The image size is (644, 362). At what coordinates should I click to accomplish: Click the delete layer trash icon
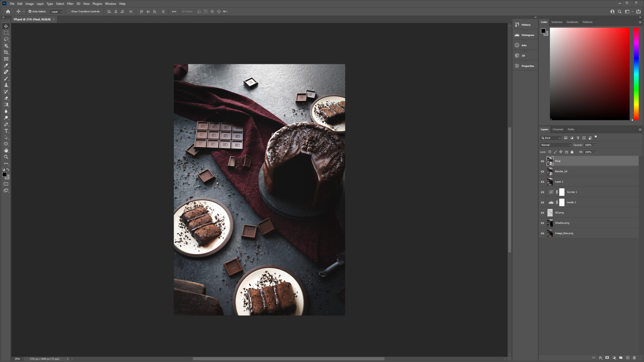click(634, 358)
